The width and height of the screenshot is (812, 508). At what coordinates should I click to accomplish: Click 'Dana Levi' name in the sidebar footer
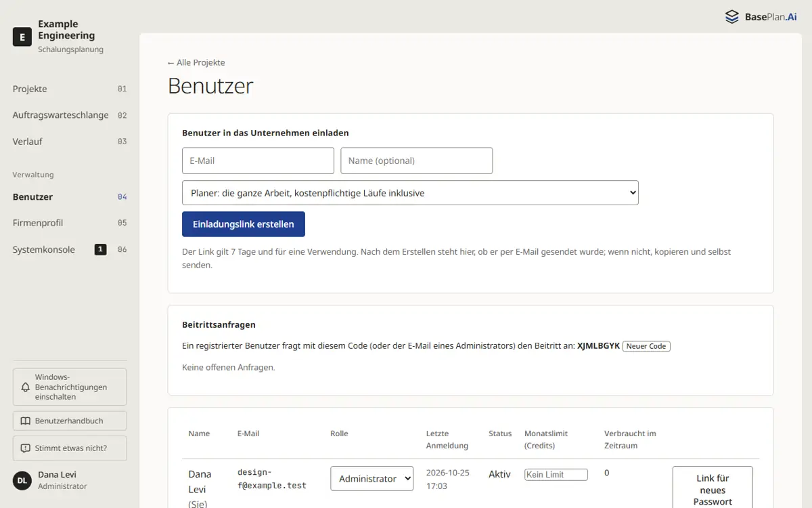tap(58, 475)
